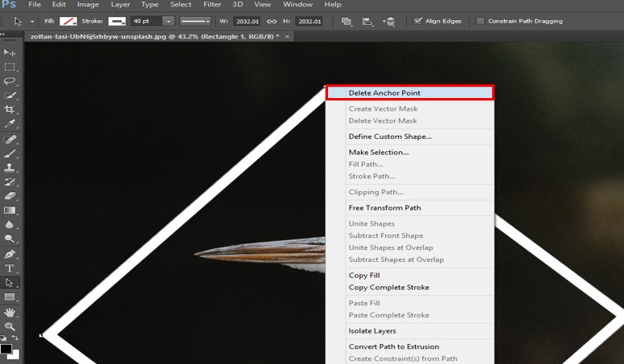Open the Window menu
Screen dimensions: 624x364
coord(298,5)
